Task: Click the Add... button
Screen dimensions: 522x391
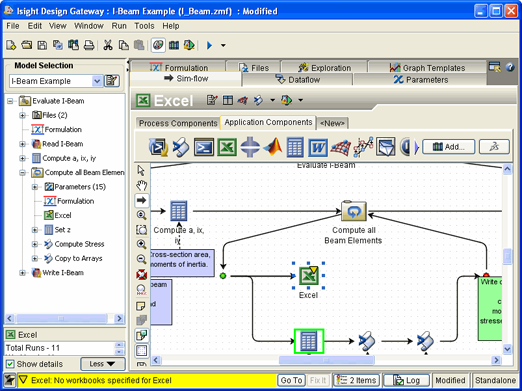Action: pos(449,147)
